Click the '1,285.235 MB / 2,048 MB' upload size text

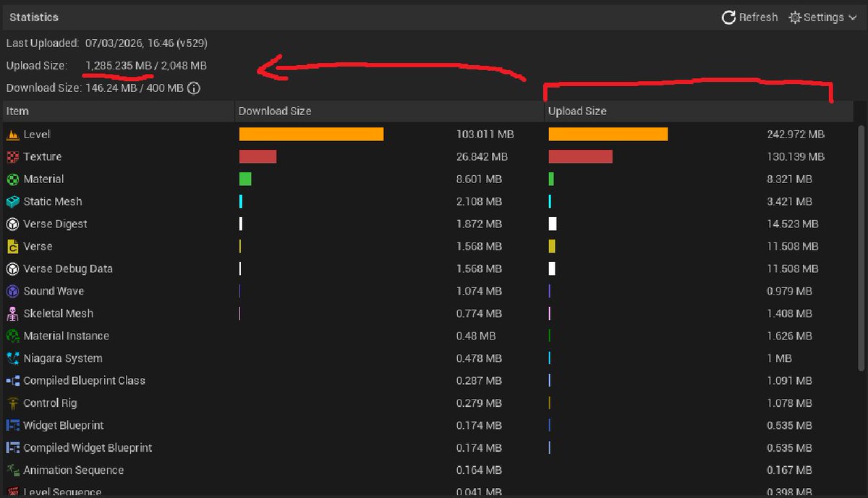coord(146,66)
